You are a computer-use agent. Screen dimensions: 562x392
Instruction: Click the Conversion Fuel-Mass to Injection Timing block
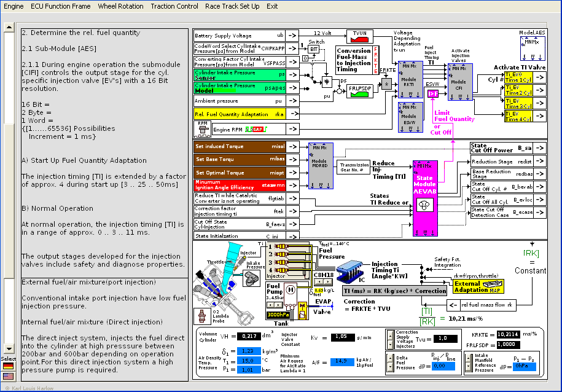357,60
